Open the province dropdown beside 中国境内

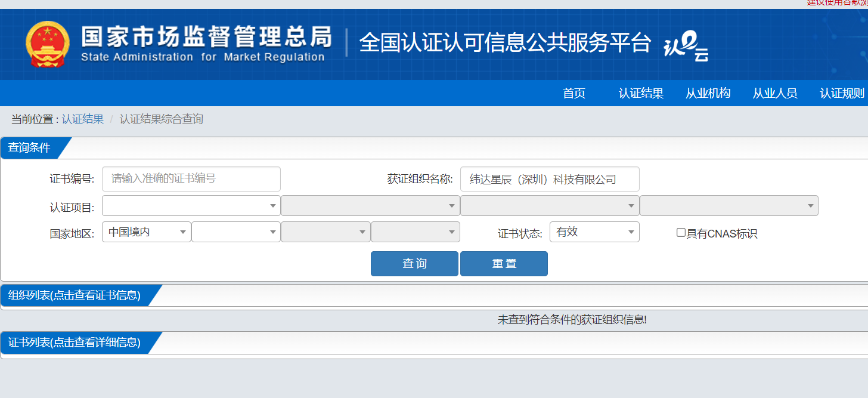pyautogui.click(x=236, y=232)
